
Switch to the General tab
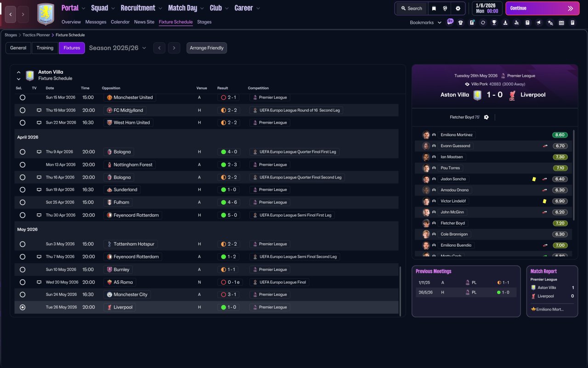tap(18, 48)
